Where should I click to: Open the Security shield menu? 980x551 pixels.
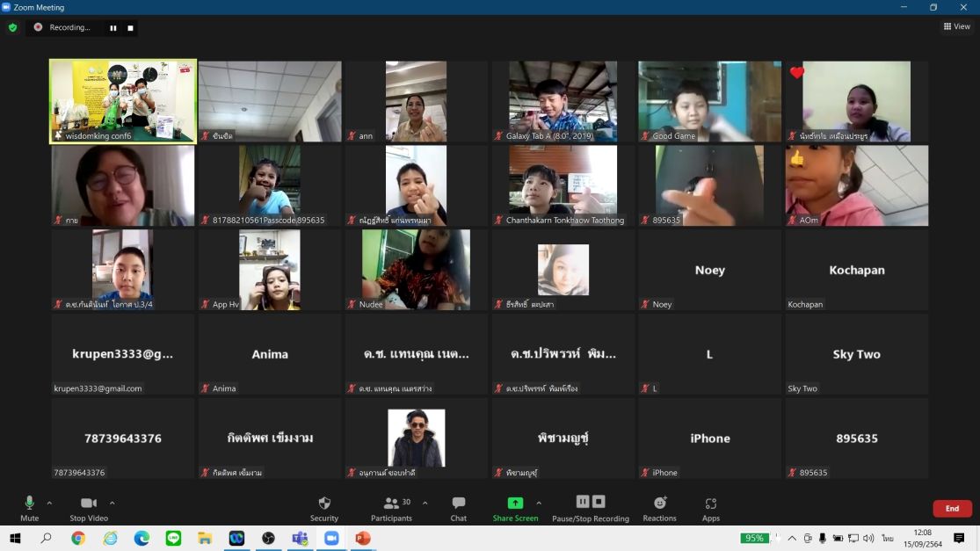323,509
